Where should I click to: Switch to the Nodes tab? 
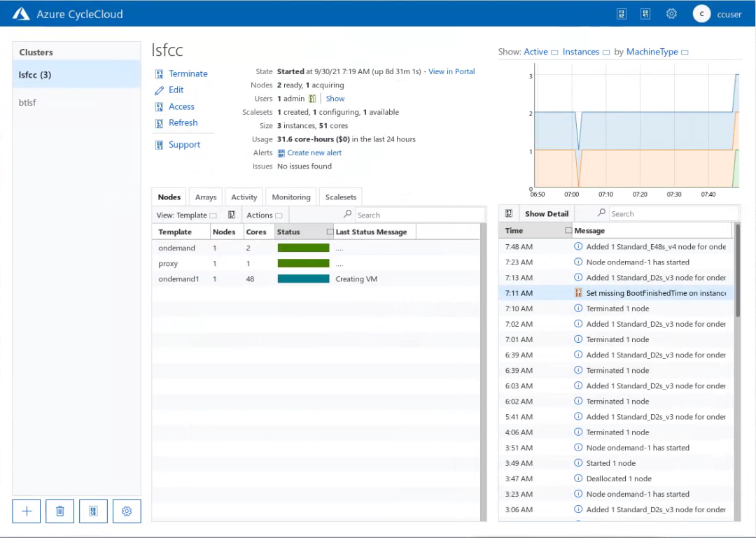click(x=169, y=197)
